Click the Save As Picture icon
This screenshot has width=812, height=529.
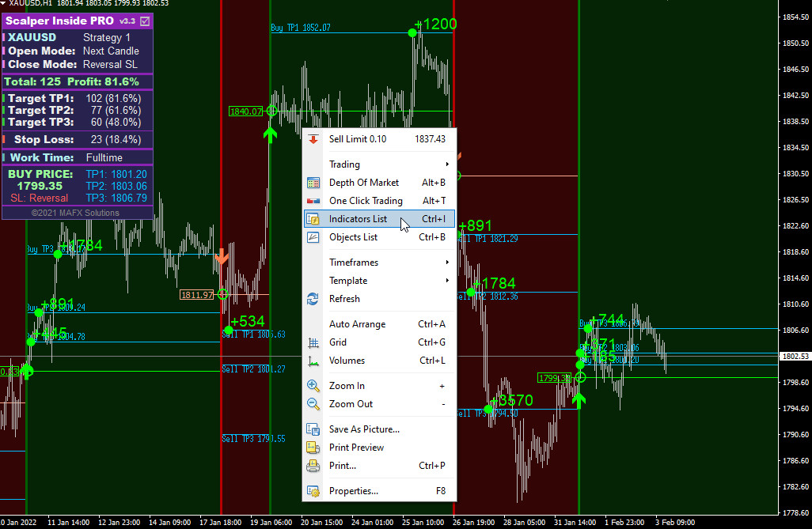(x=313, y=429)
